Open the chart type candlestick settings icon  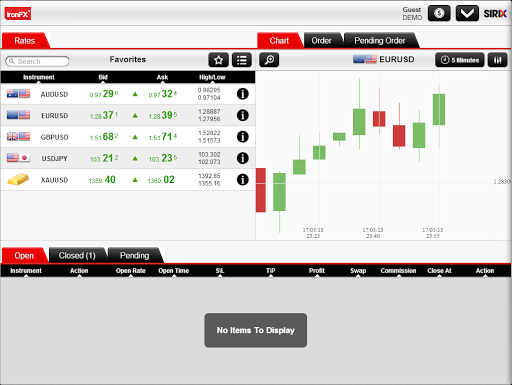pos(497,60)
